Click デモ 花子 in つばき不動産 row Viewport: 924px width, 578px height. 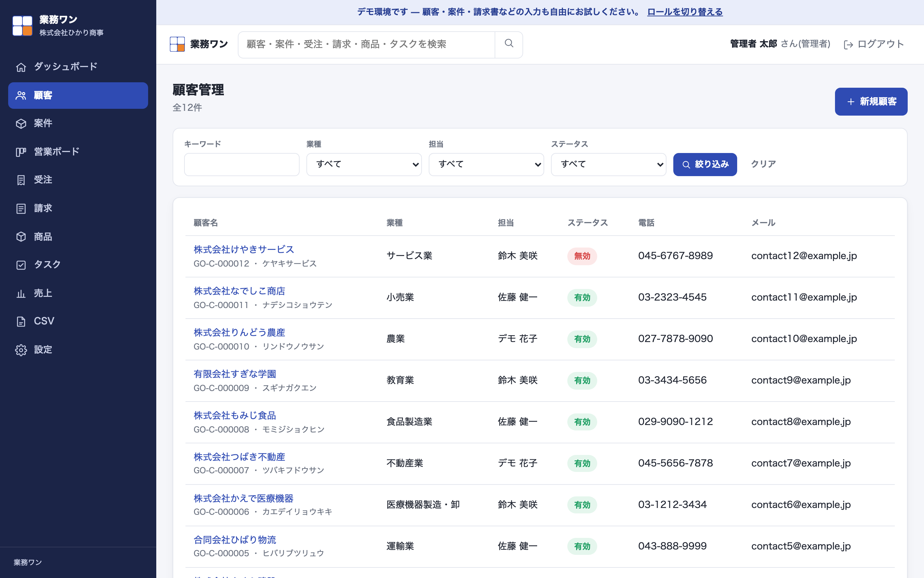tap(517, 463)
